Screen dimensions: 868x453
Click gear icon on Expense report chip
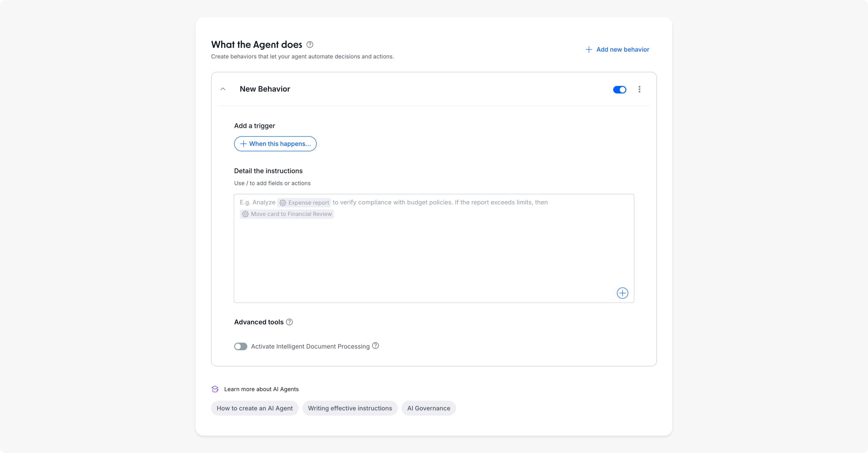click(x=283, y=203)
